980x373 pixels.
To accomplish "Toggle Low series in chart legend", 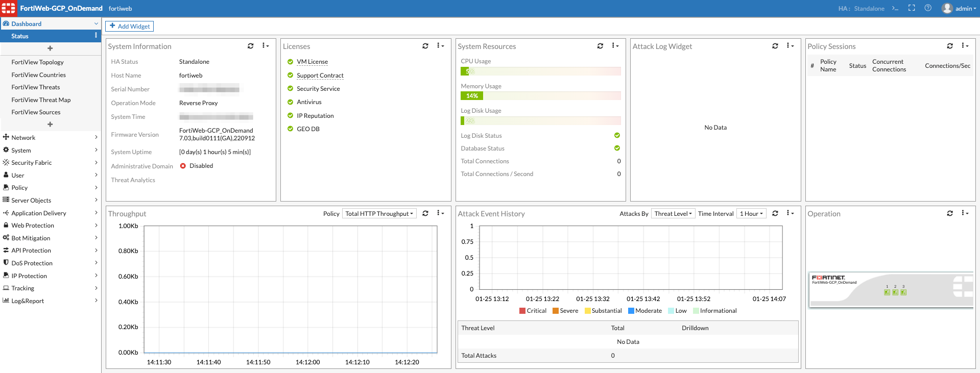I will click(x=677, y=311).
